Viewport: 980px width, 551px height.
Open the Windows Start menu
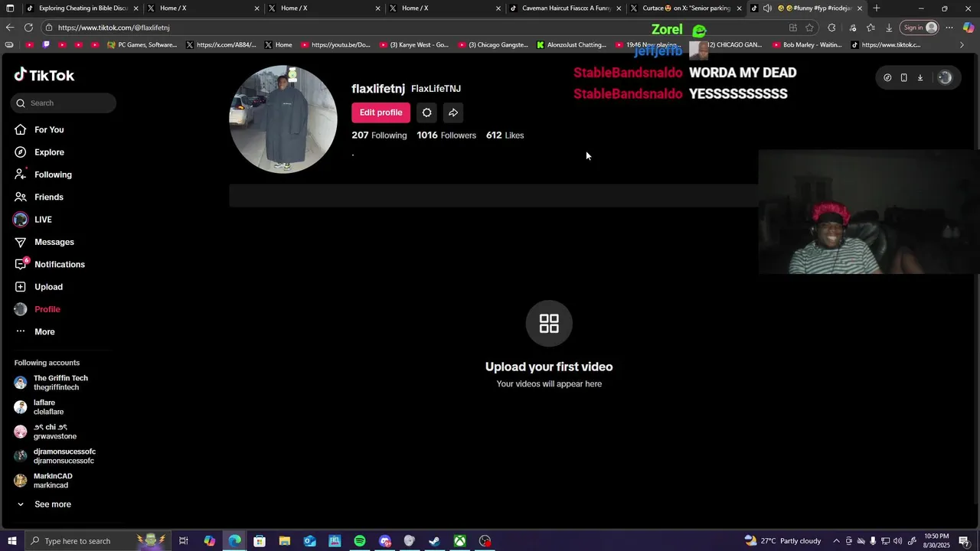pos(11,541)
